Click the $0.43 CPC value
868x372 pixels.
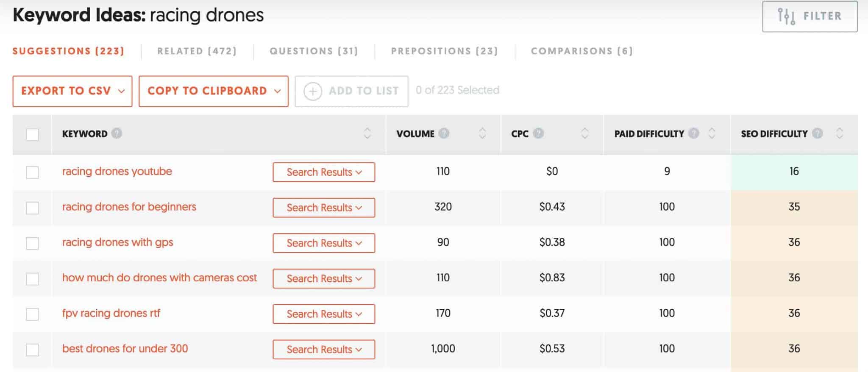tap(552, 207)
